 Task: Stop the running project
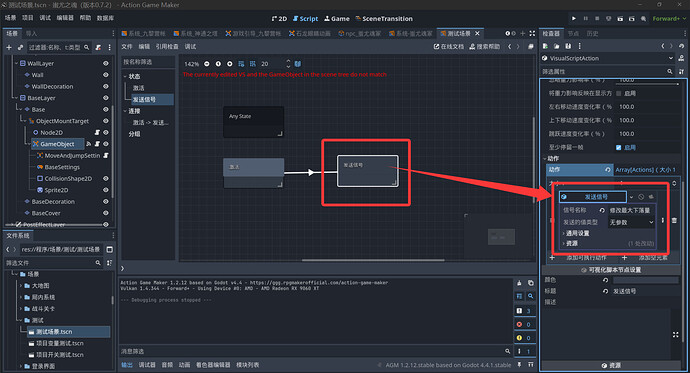[597, 18]
